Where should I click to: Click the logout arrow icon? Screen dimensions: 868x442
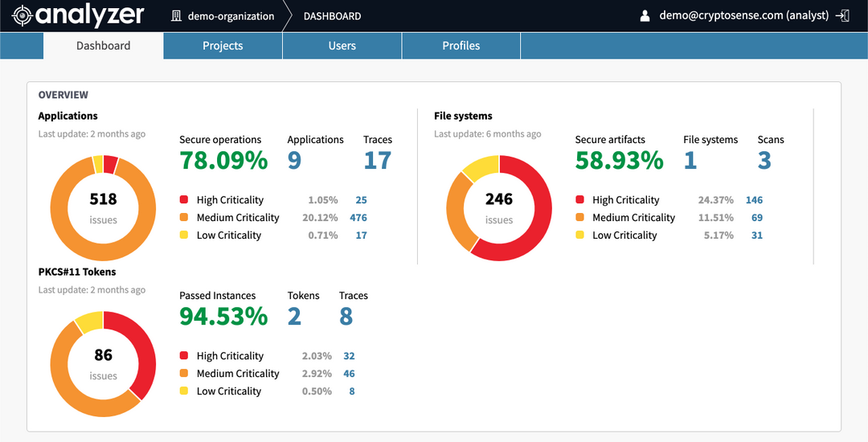(x=842, y=15)
